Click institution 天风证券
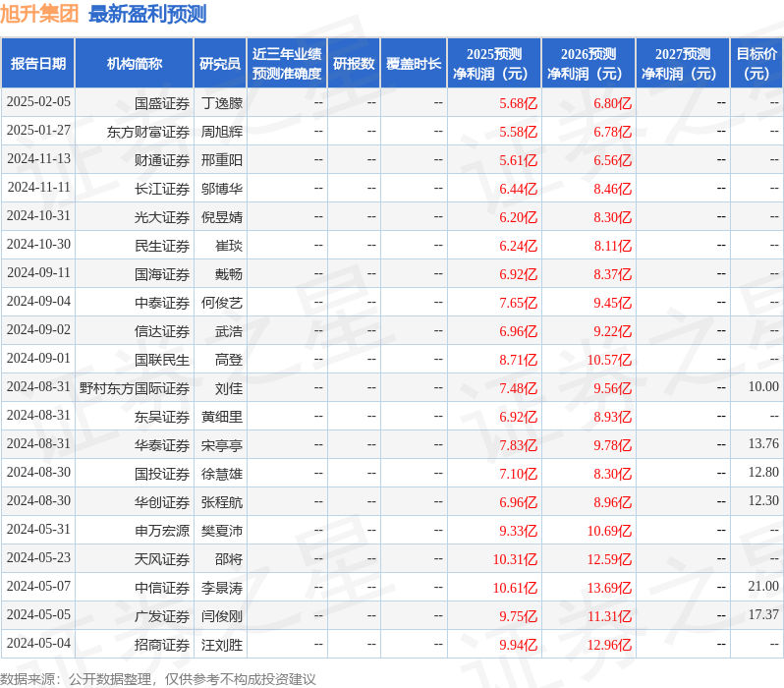Image resolution: width=784 pixels, height=688 pixels. (162, 560)
